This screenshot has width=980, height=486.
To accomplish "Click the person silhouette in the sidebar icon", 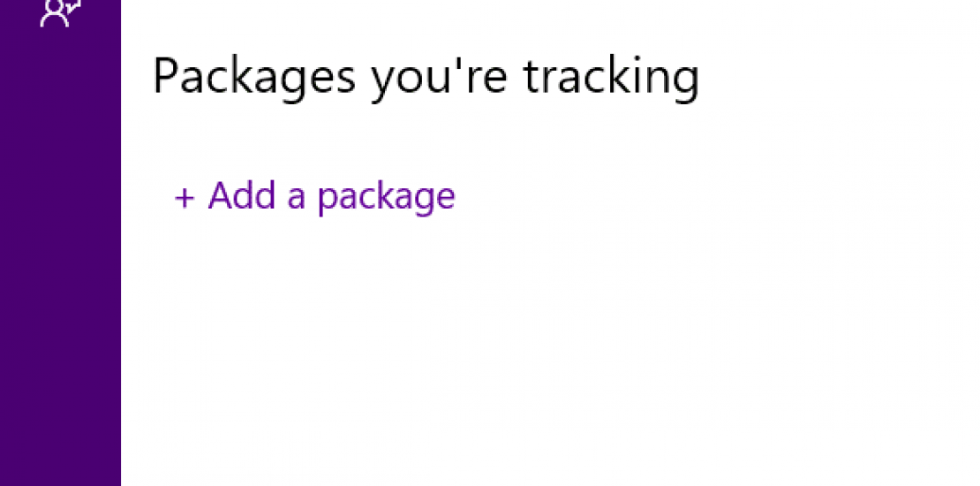I will click(55, 15).
